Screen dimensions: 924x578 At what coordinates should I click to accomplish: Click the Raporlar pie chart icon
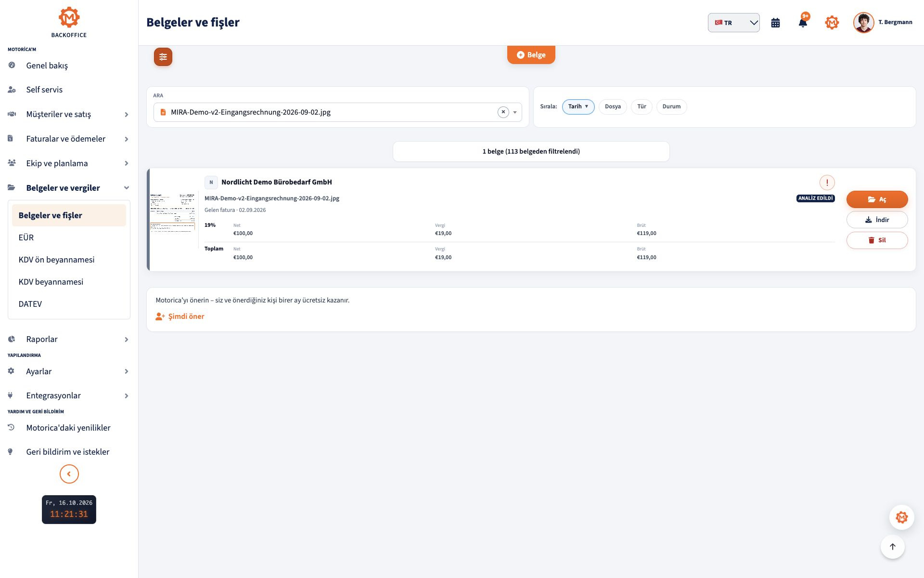click(x=12, y=339)
